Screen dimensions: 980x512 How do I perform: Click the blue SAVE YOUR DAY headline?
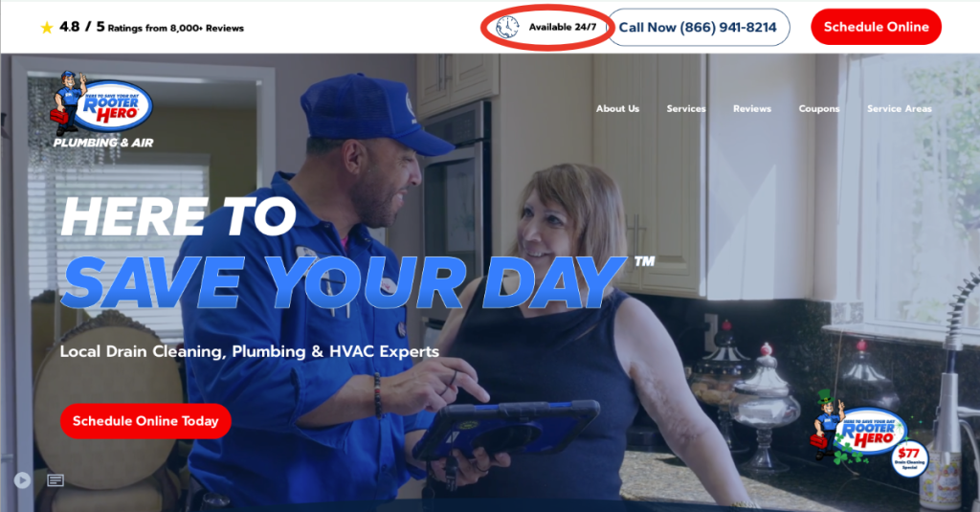(x=344, y=282)
